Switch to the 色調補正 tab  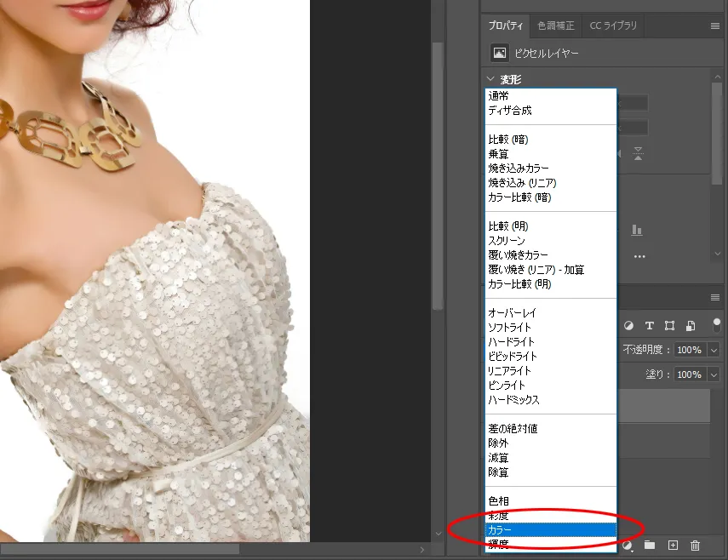point(556,26)
